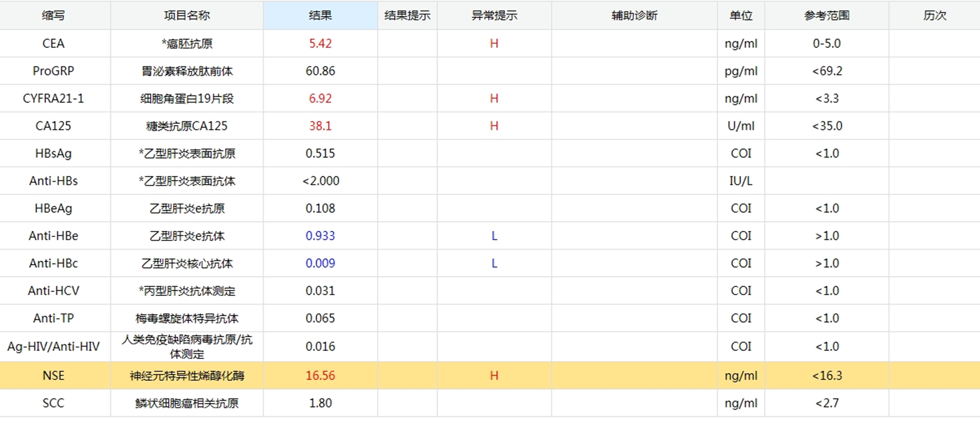Select the Ag-HIV/Anti-HIV row

53,346
